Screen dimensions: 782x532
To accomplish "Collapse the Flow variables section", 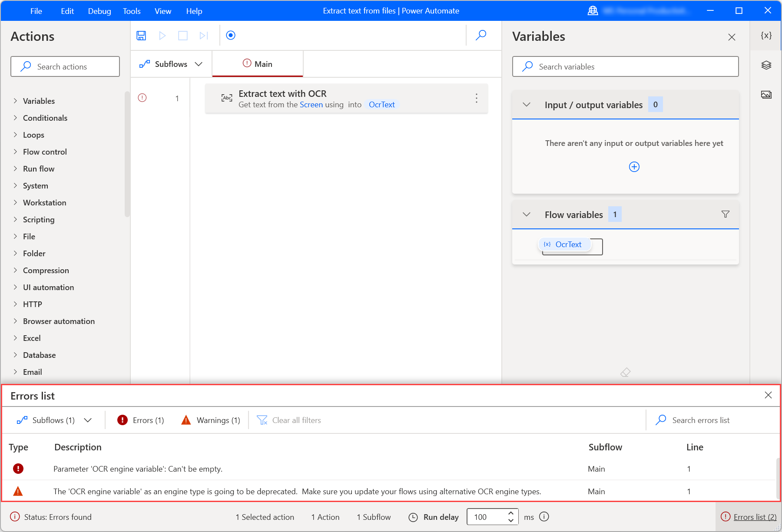I will 526,214.
